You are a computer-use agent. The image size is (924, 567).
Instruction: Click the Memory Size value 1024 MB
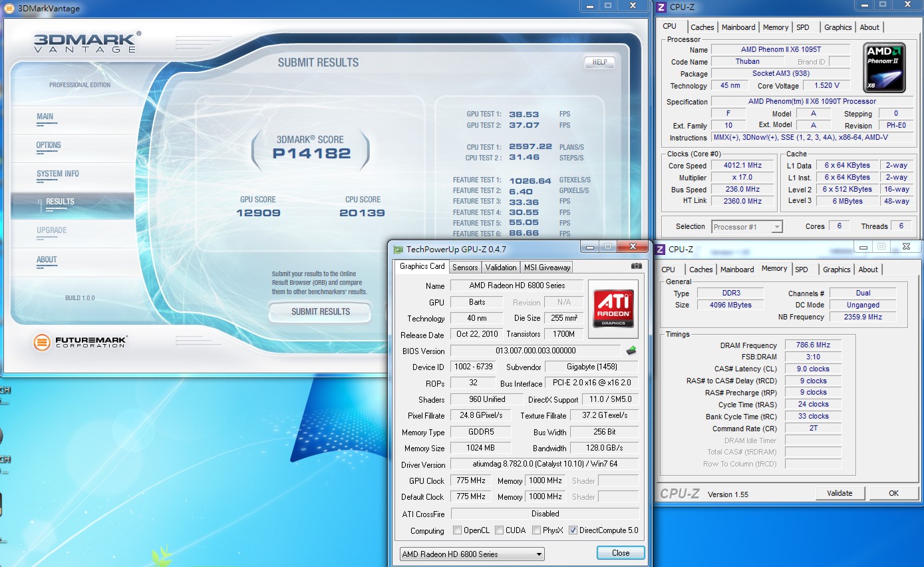(481, 448)
